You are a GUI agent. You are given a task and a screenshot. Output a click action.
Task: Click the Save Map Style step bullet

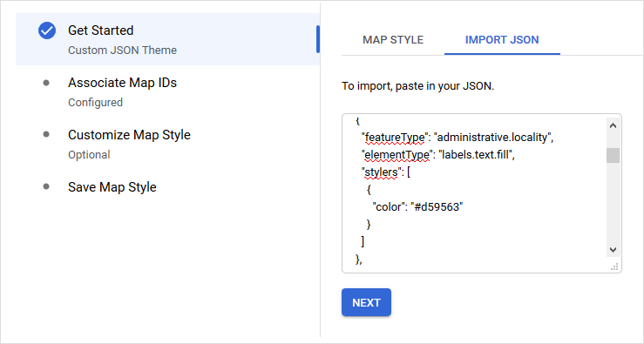46,186
